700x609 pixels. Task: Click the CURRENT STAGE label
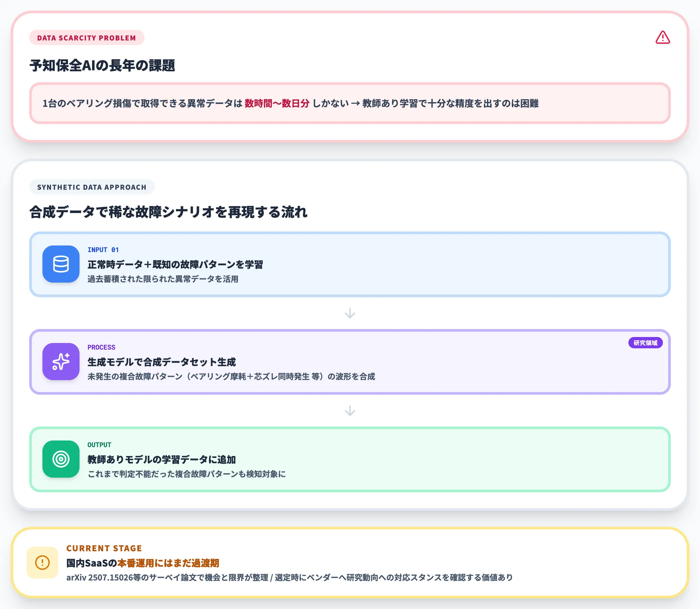point(104,548)
